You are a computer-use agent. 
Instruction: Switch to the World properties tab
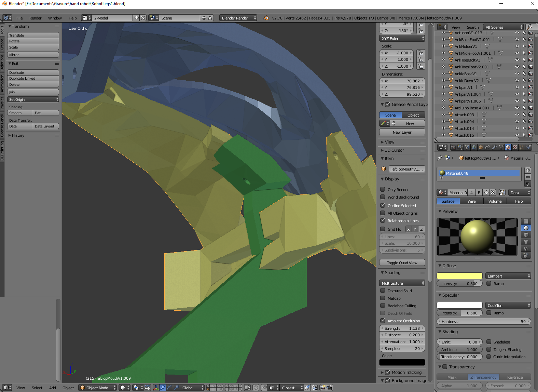(474, 147)
